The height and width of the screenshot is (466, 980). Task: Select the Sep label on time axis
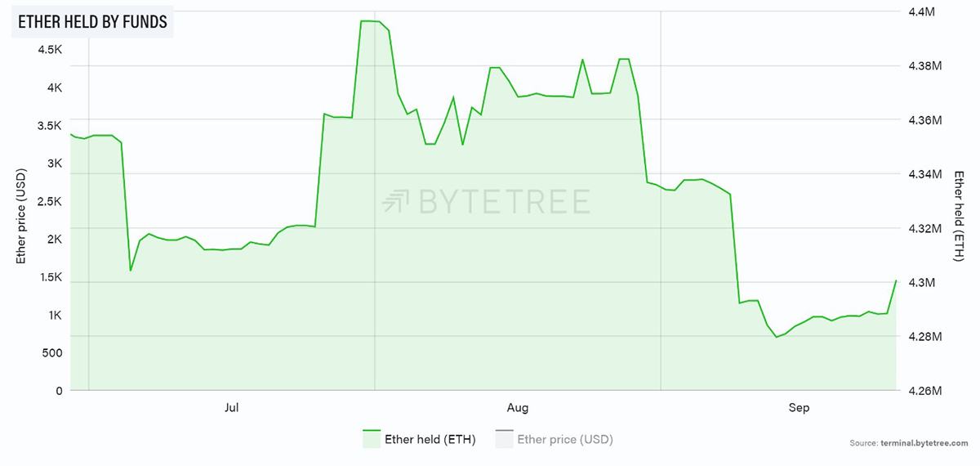coord(799,407)
